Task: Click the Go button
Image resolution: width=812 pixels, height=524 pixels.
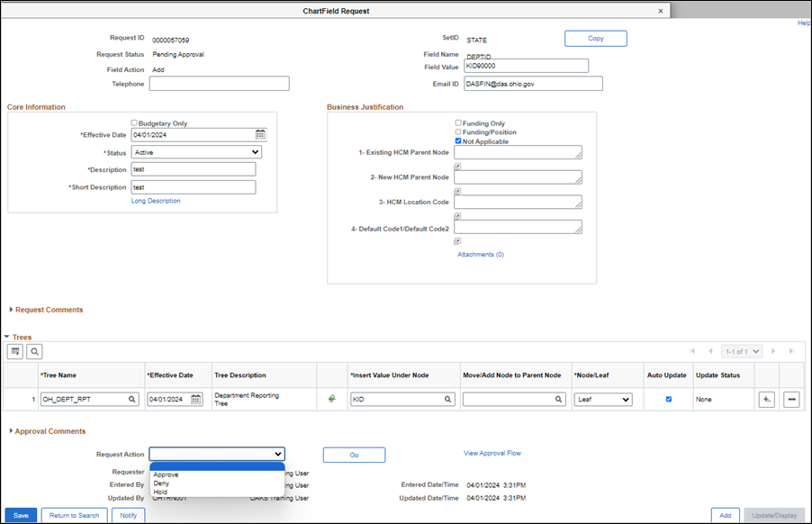Action: (x=354, y=456)
